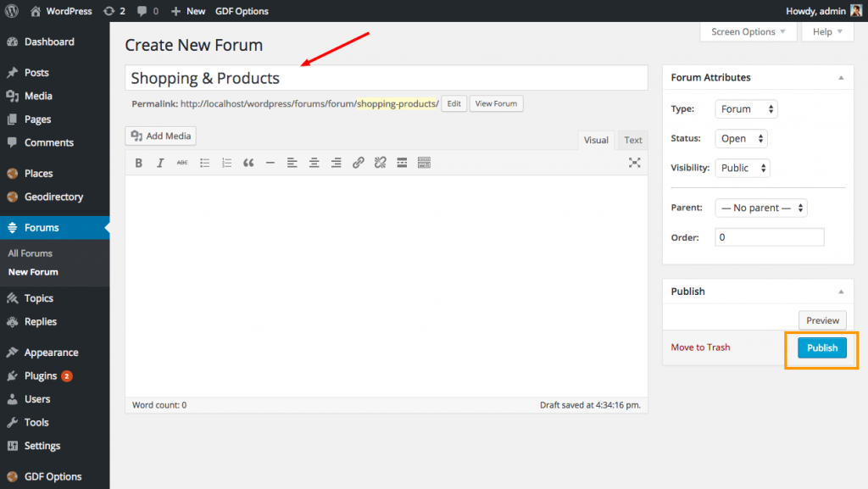The width and height of the screenshot is (868, 489).
Task: Open the forum Visibility dropdown
Action: (x=743, y=168)
